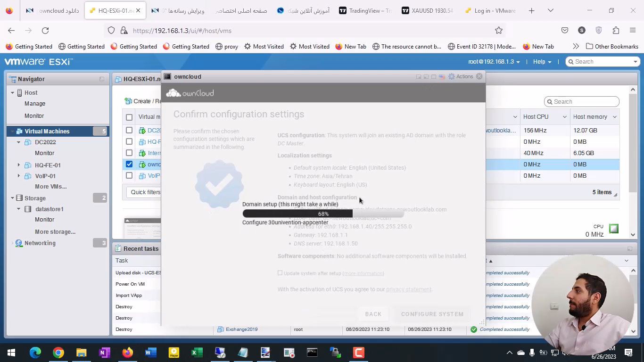This screenshot has width=644, height=362.
Task: Click the More storage... link
Action: 55,232
